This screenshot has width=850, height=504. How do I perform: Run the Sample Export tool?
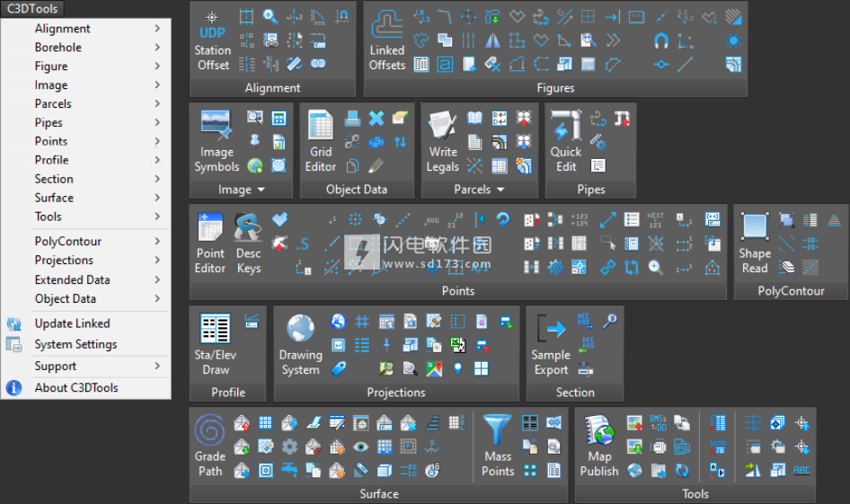tap(551, 345)
